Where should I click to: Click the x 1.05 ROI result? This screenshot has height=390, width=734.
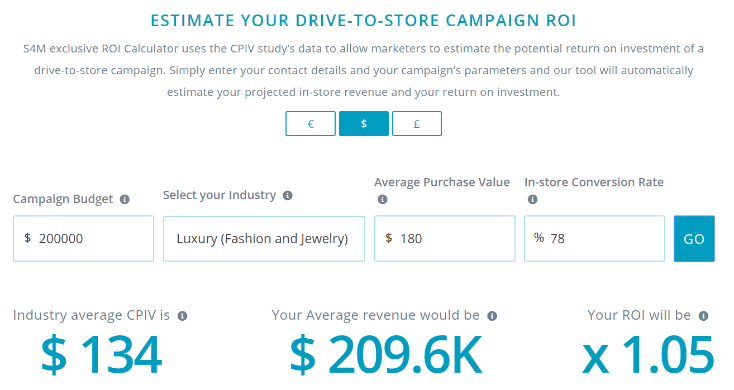[648, 355]
